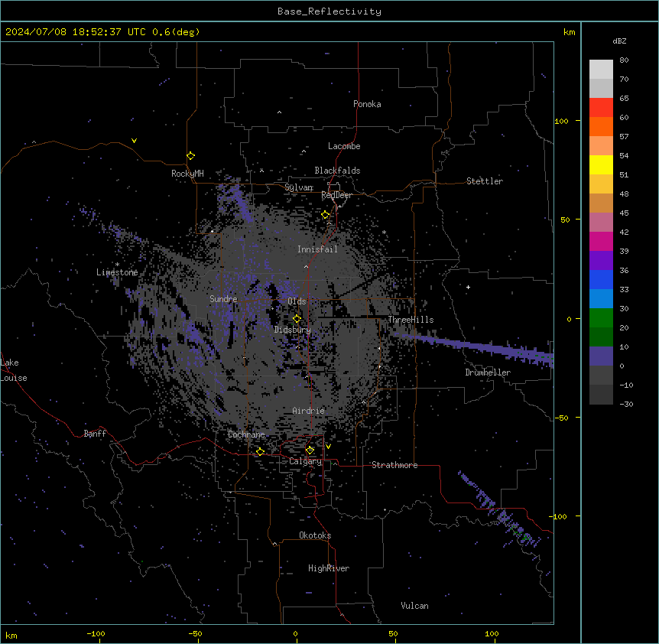Click the Base_Reflectivity title
Image resolution: width=659 pixels, height=644 pixels.
[x=329, y=11]
